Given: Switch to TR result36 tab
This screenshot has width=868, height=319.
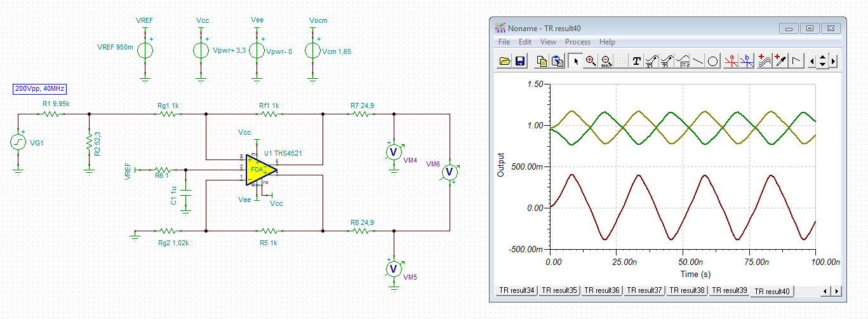Looking at the screenshot, I should tap(602, 290).
